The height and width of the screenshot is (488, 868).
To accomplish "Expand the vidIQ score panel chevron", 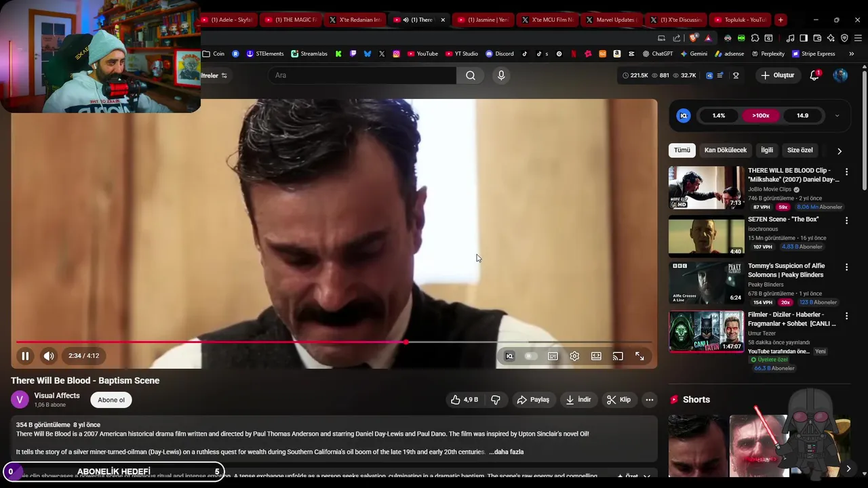I will click(x=837, y=116).
